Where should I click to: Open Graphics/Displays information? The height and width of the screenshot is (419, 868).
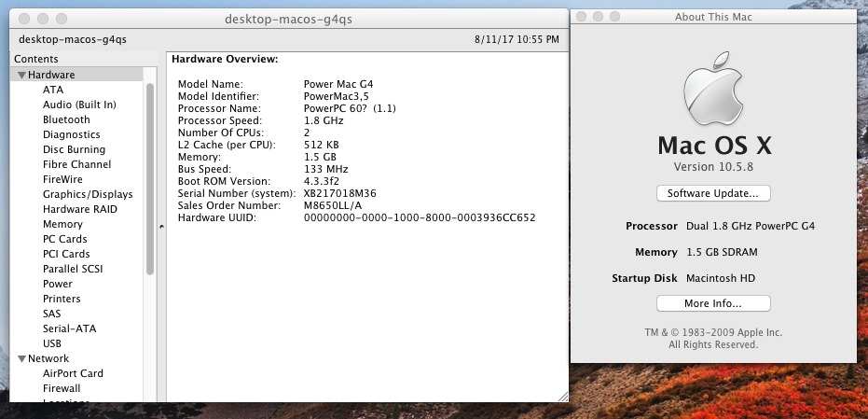(x=88, y=194)
